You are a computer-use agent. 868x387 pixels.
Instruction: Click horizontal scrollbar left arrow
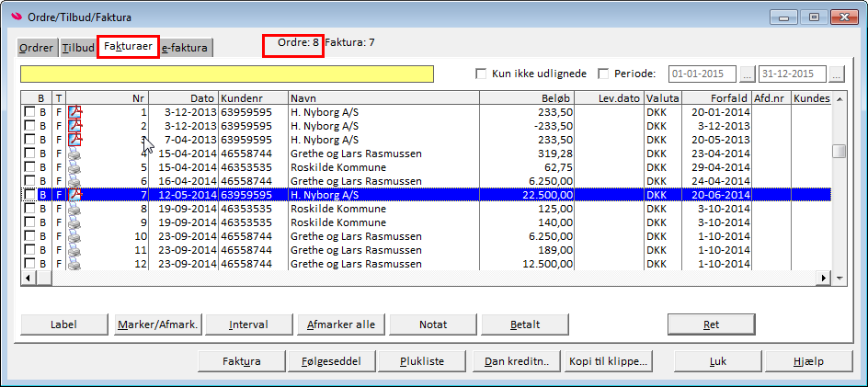pyautogui.click(x=28, y=278)
